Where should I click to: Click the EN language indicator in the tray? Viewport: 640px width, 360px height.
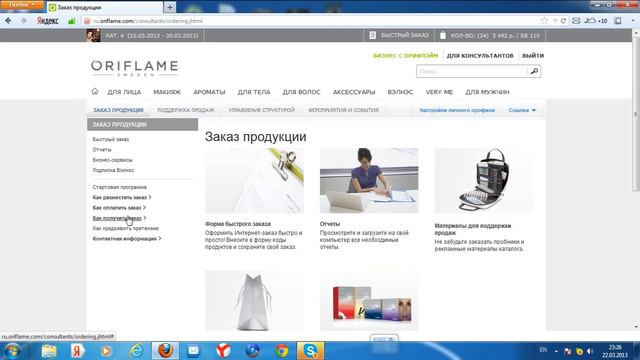[x=543, y=350]
